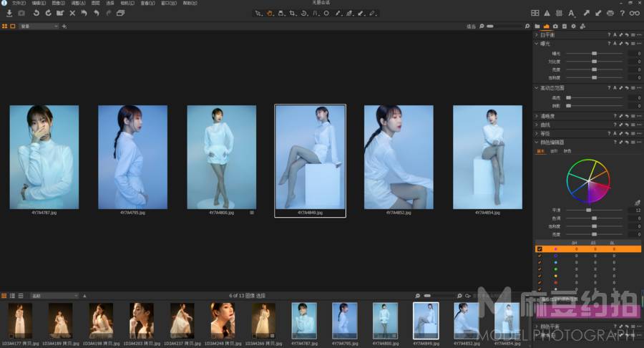This screenshot has width=644, height=348.
Task: Click the annotations 'A' icon
Action: (571, 13)
